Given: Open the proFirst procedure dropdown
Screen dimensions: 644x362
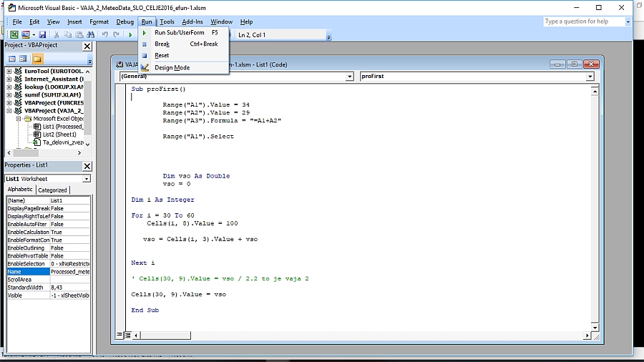Looking at the screenshot, I should (x=590, y=76).
